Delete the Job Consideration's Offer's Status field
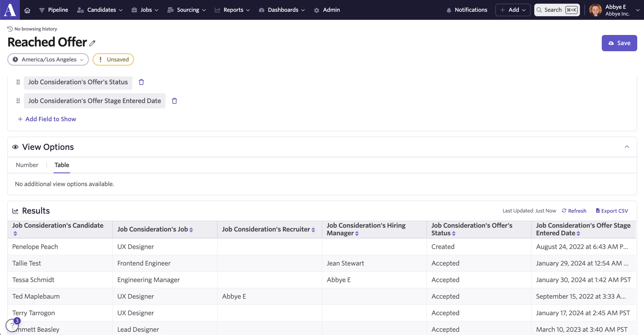The image size is (644, 335). [141, 82]
